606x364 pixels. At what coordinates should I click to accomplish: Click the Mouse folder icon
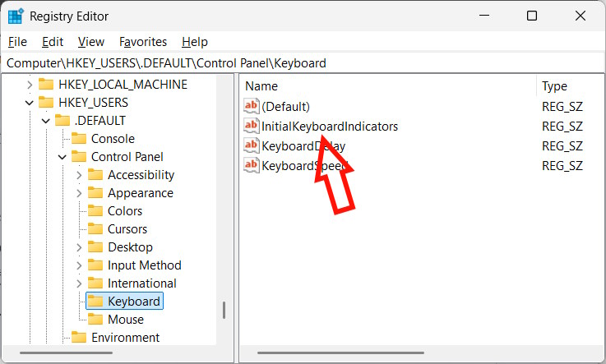[x=95, y=320]
